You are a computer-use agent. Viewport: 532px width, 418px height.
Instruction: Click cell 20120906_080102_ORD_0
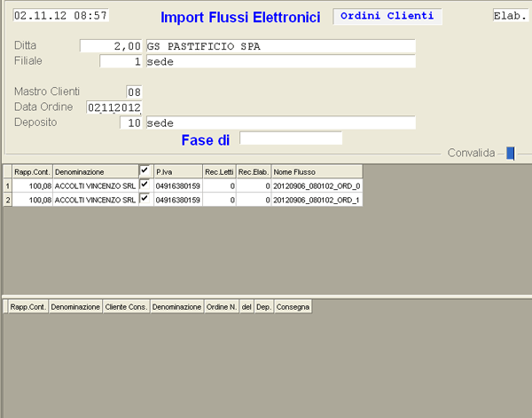point(317,185)
